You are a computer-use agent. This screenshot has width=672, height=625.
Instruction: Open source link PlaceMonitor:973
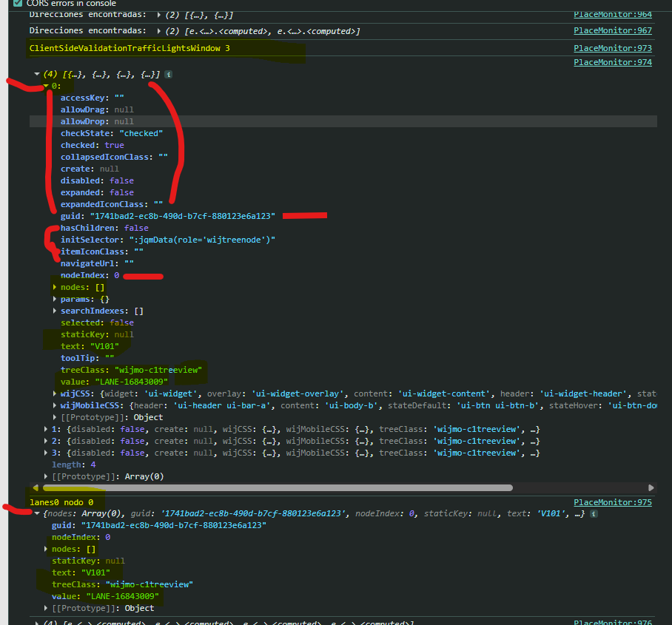click(x=613, y=48)
